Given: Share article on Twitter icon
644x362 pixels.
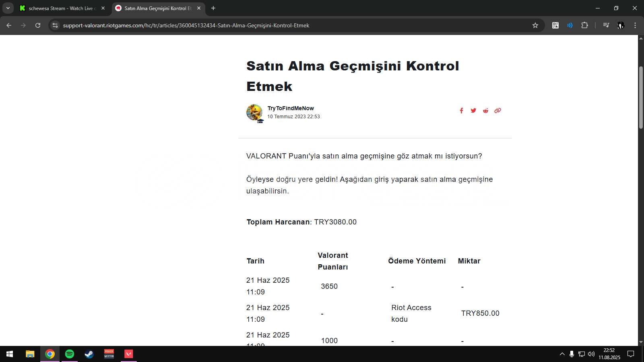Looking at the screenshot, I should click(x=473, y=111).
